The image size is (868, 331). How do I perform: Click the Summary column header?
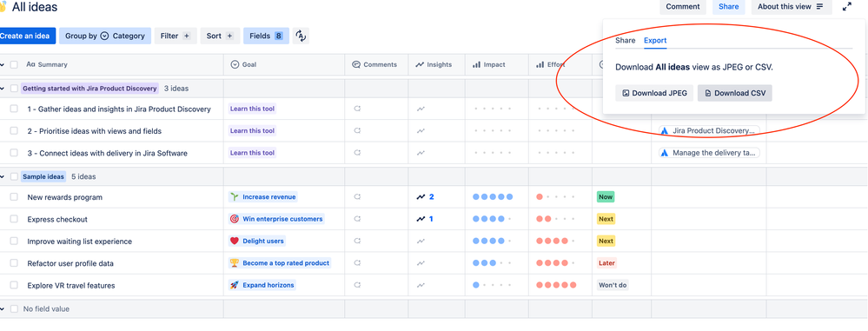pos(47,65)
